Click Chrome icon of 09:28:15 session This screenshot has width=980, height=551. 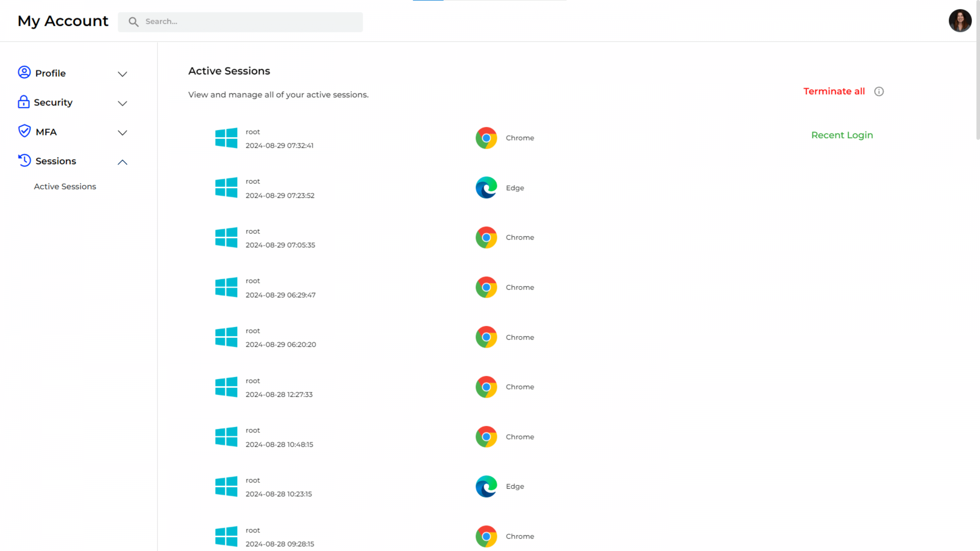tap(486, 536)
